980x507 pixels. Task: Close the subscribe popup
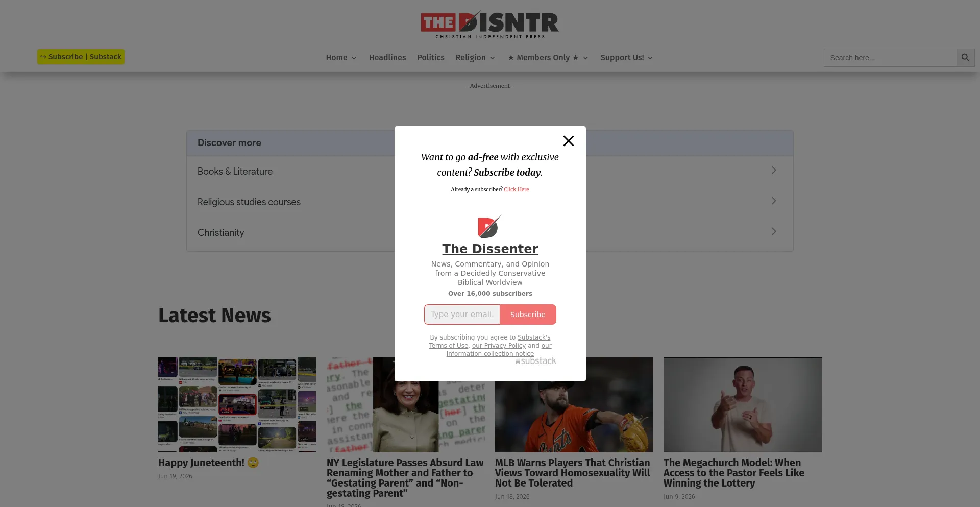pyautogui.click(x=568, y=141)
